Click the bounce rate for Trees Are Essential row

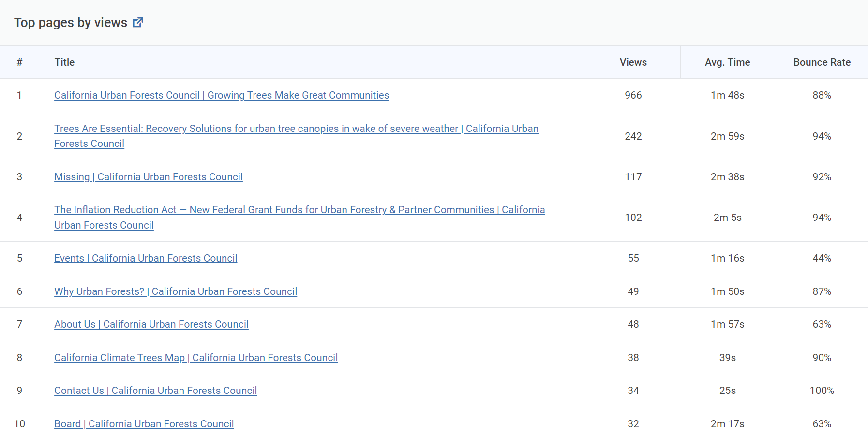(822, 136)
